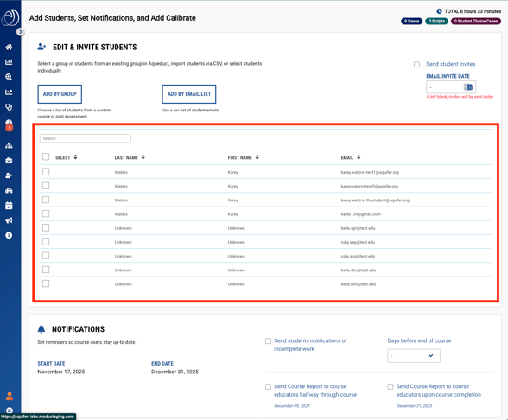Viewport: 508px width, 420px height.
Task: Tick the belle.nov@test.edu row checkbox
Action: click(46, 283)
